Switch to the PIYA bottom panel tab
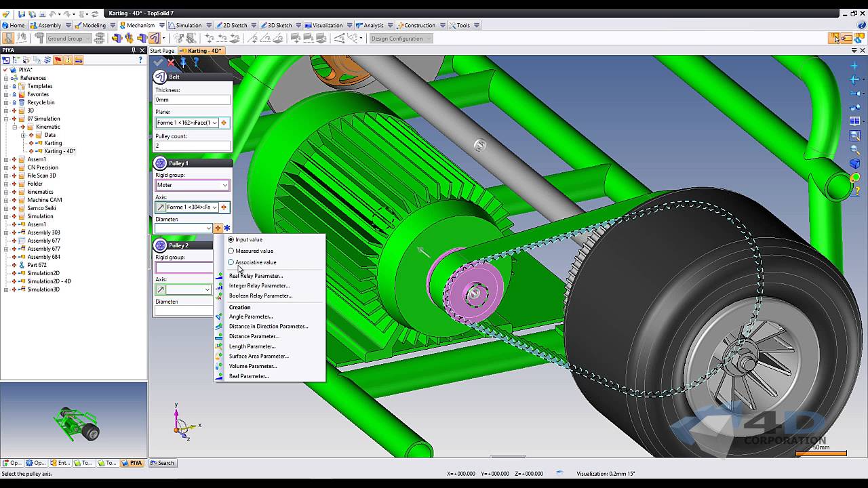This screenshot has width=868, height=488. [x=132, y=463]
